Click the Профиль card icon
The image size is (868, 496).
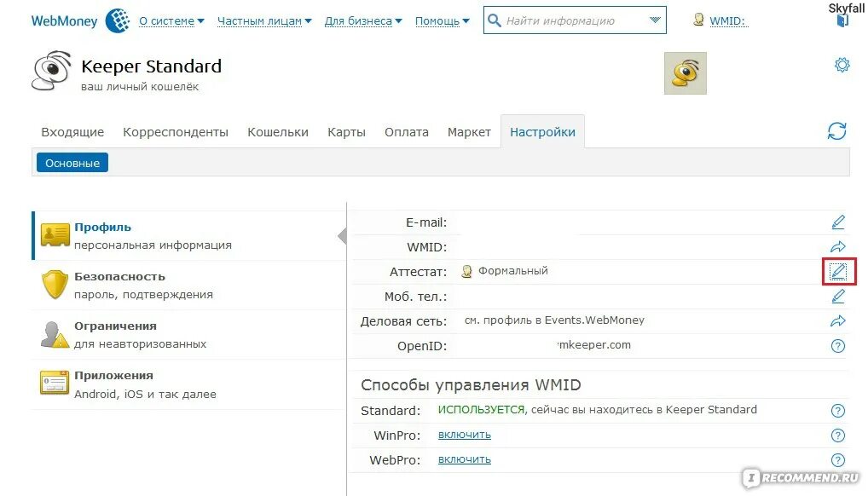click(x=55, y=235)
